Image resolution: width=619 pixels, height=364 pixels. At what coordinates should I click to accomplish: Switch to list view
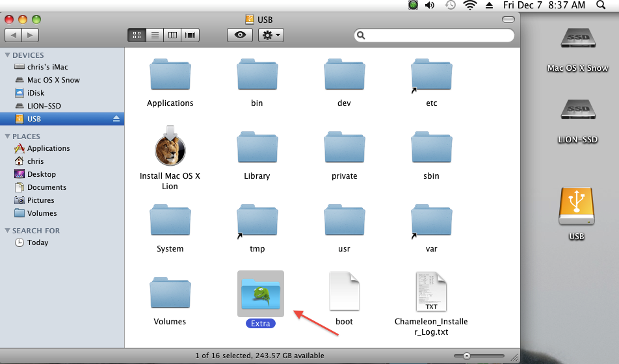[x=155, y=35]
